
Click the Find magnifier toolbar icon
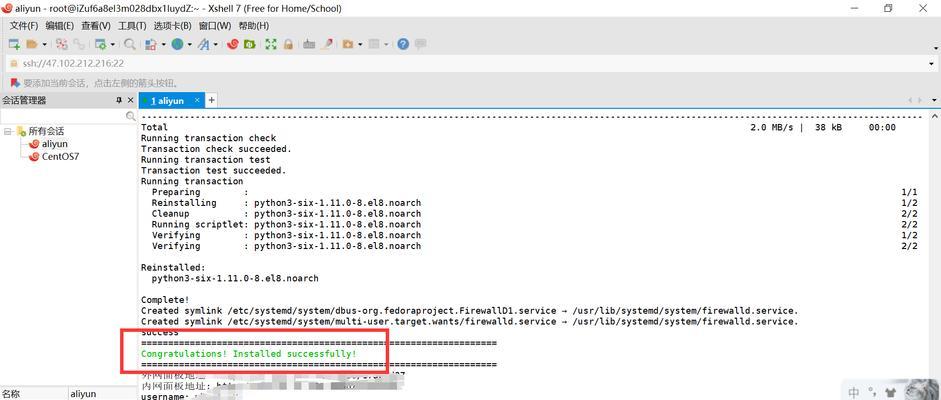129,44
